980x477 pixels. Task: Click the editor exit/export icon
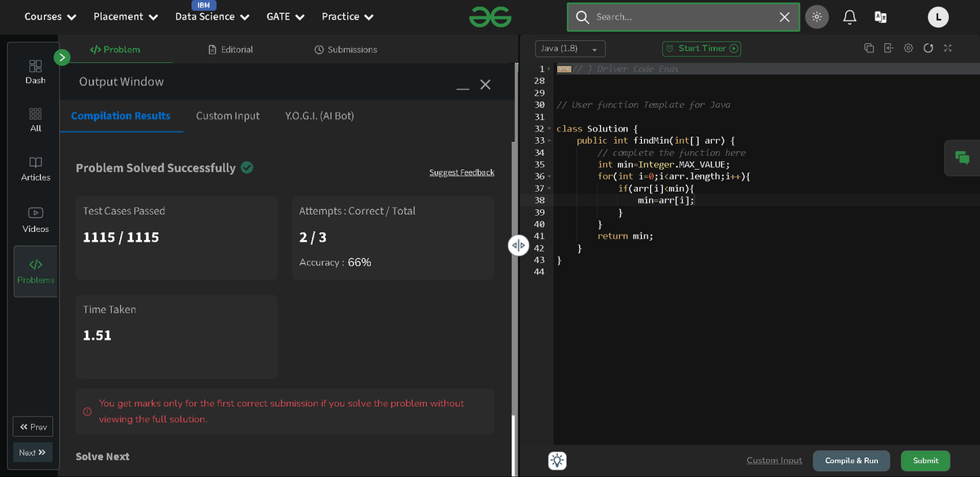coord(889,48)
